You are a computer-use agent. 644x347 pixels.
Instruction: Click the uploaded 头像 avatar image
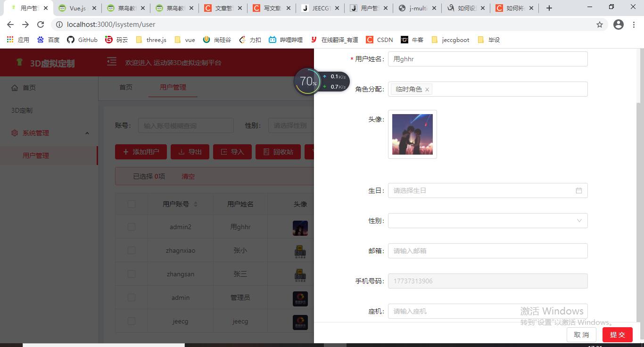pyautogui.click(x=413, y=134)
